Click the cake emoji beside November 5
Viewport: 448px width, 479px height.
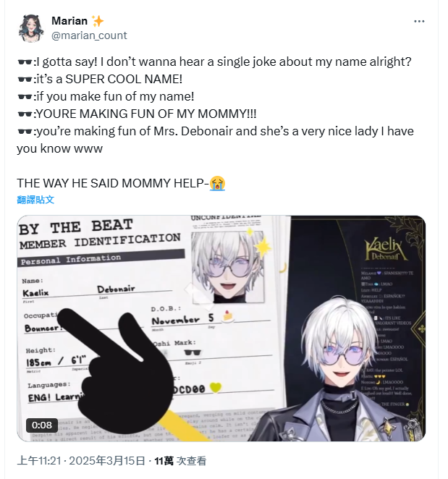(227, 316)
